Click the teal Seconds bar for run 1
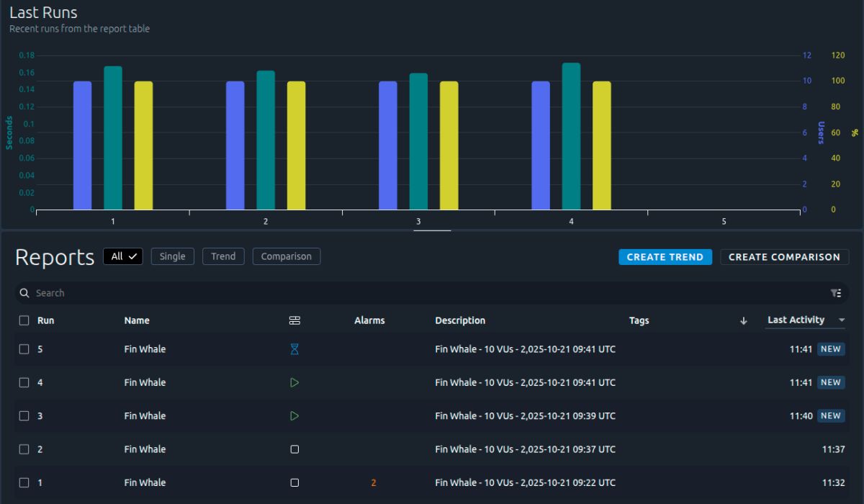The width and height of the screenshot is (864, 504). tap(113, 138)
